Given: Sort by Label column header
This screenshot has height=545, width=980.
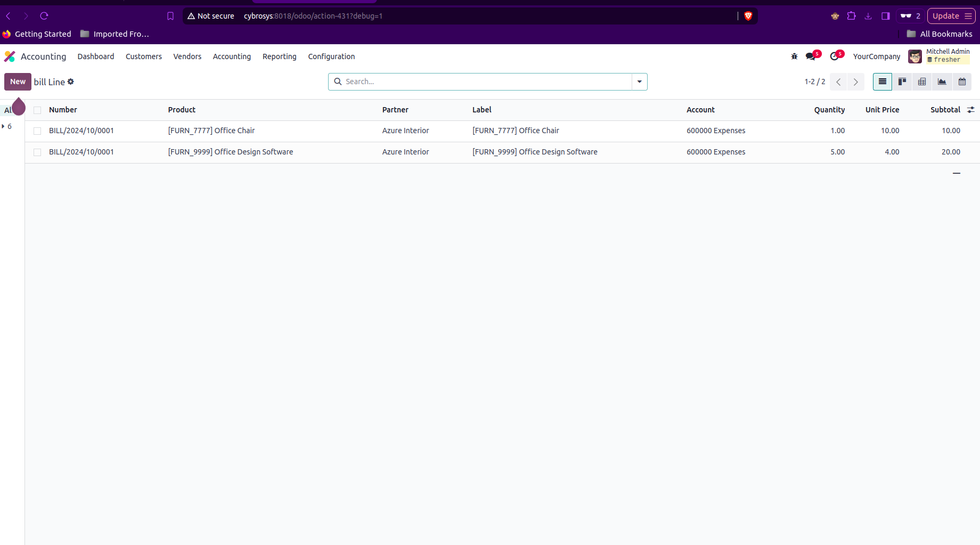Looking at the screenshot, I should [482, 110].
